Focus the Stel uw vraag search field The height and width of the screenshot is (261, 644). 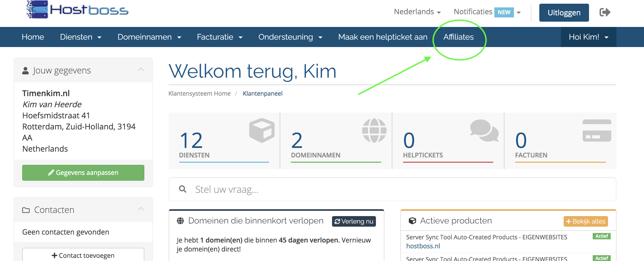pyautogui.click(x=397, y=189)
